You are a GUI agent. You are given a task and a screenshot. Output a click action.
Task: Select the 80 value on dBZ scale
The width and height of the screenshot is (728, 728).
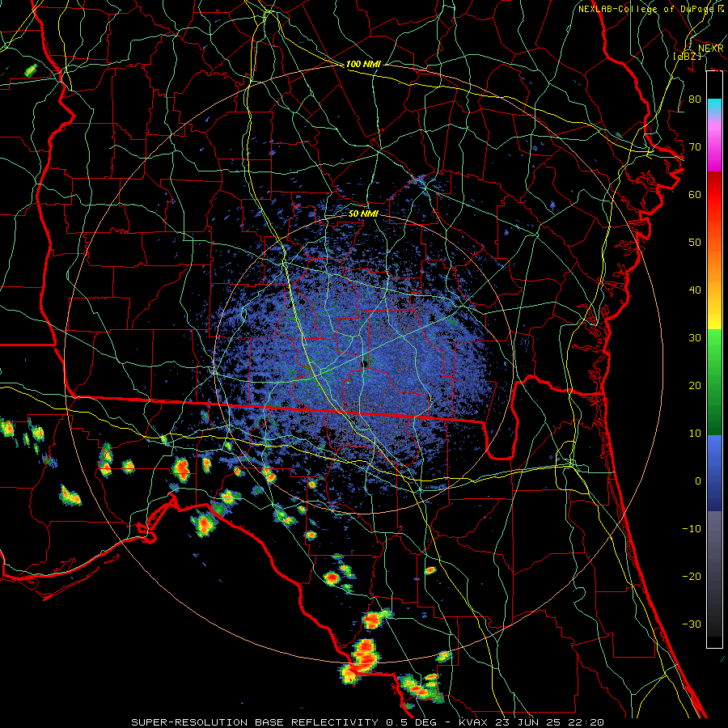coord(695,99)
